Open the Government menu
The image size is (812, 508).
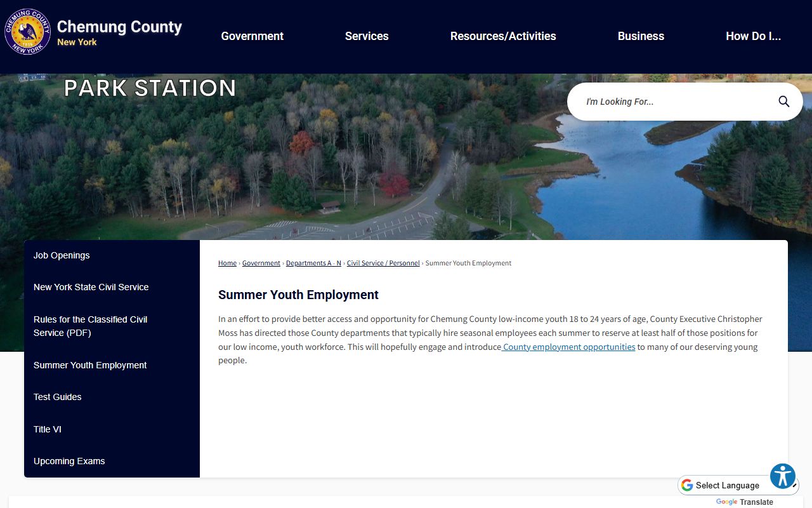pyautogui.click(x=252, y=36)
